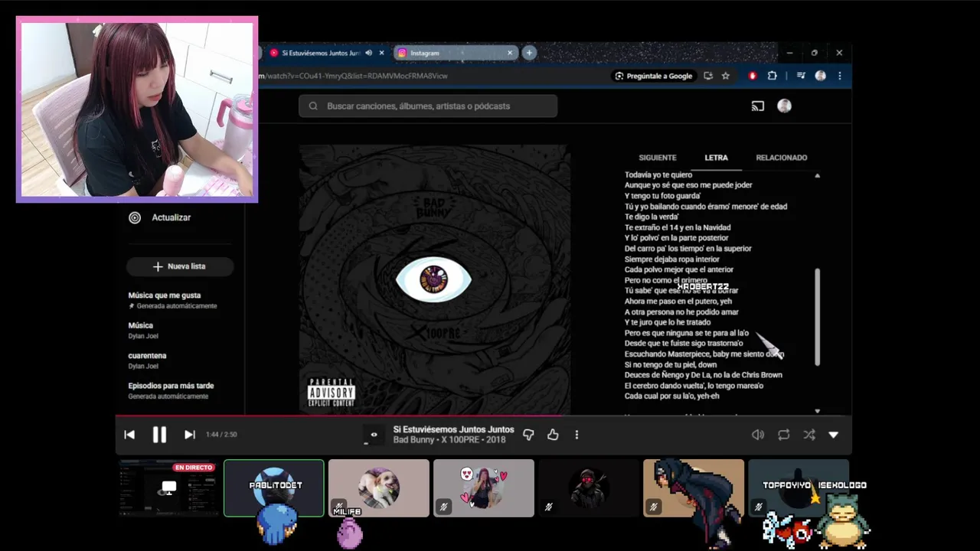Screen dimensions: 980x551
Task: Click the song title Si Estuviésemos Juntos
Action: pos(453,429)
